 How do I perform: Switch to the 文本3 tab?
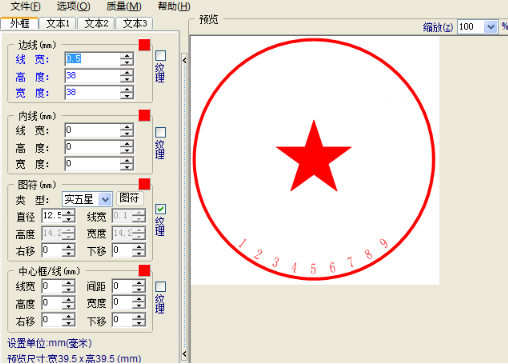[x=134, y=23]
